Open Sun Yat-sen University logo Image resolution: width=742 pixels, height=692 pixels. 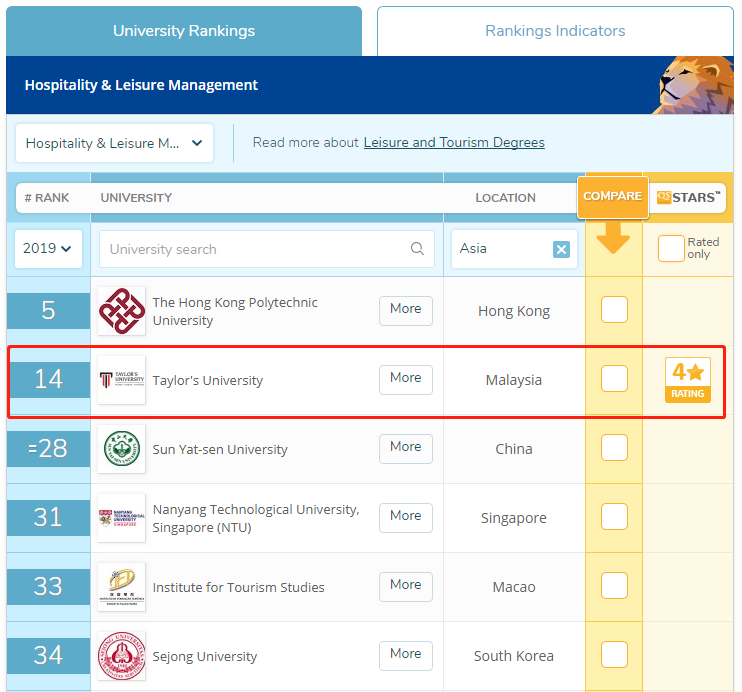[122, 449]
